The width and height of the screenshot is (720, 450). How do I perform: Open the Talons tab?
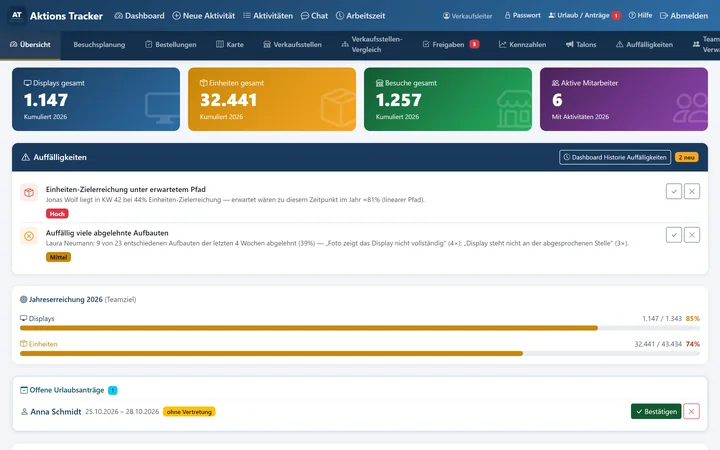pyautogui.click(x=581, y=45)
